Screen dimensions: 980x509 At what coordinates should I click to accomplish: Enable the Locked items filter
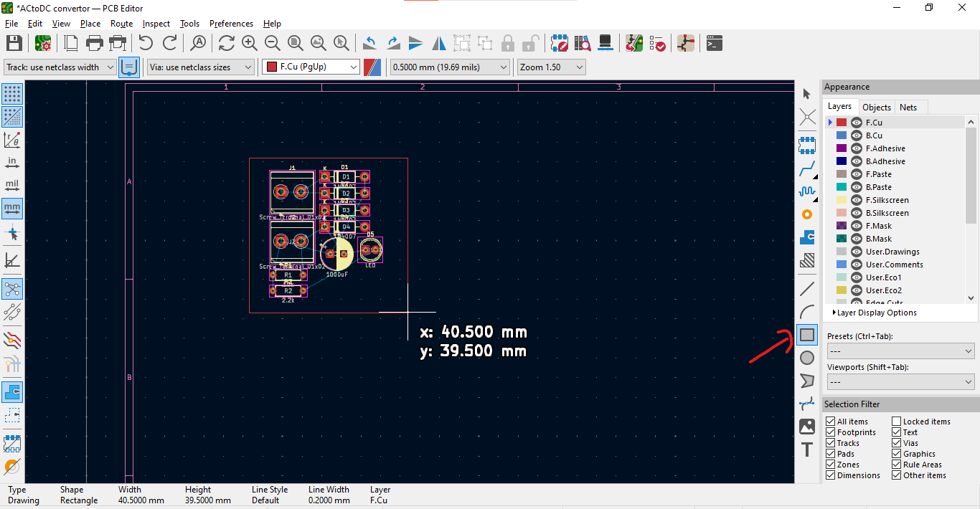897,422
